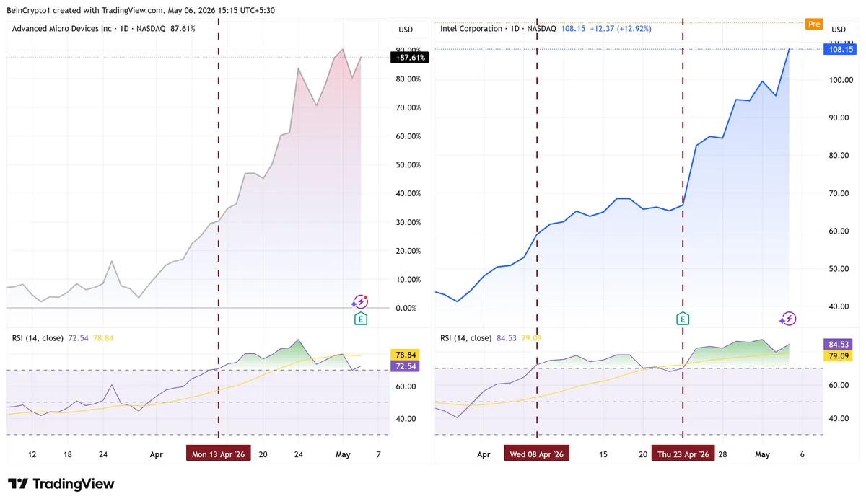The height and width of the screenshot is (504, 866).
Task: Click 15 on the Intel time axis
Action: click(x=603, y=454)
